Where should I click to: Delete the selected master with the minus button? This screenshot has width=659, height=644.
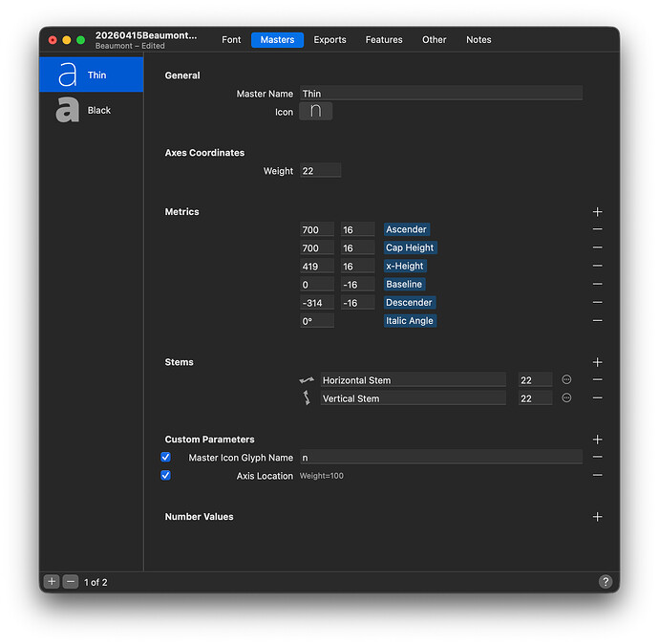(x=70, y=582)
